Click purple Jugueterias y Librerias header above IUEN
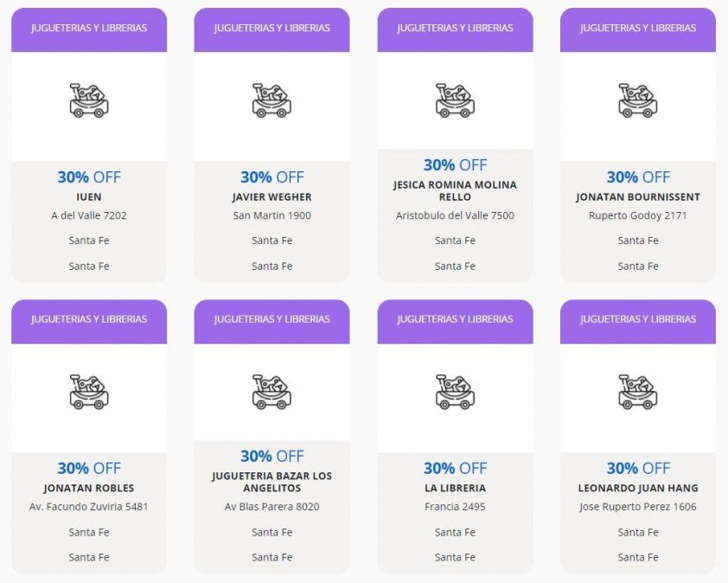 (89, 29)
